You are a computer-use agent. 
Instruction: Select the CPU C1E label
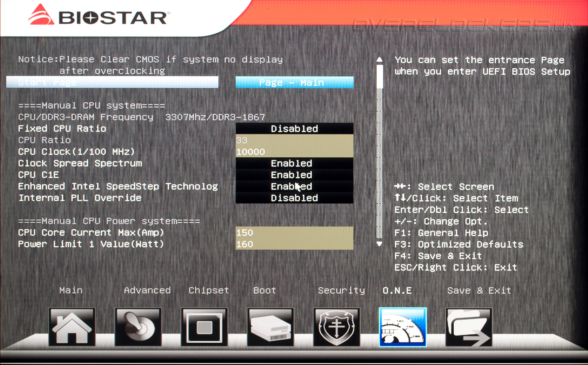click(38, 175)
